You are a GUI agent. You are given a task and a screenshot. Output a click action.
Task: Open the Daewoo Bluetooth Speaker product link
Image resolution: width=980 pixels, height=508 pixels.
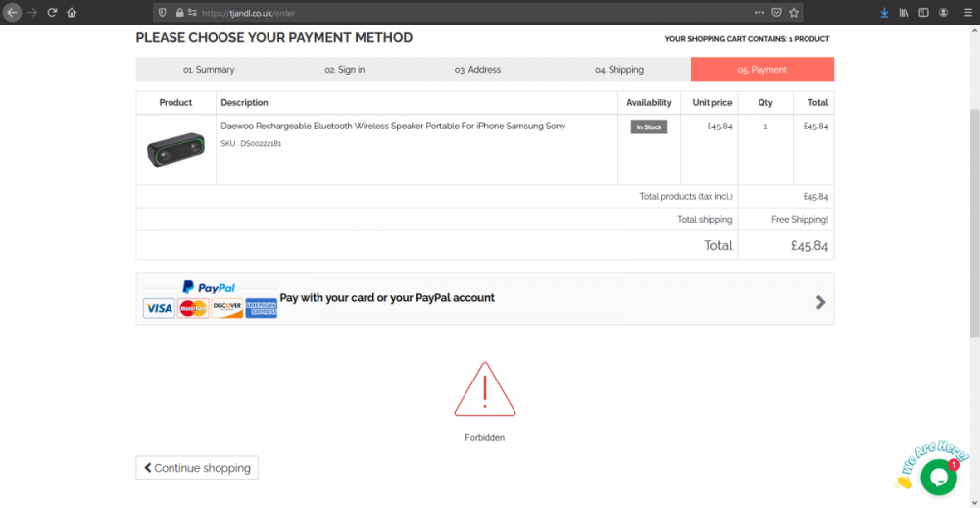392,127
